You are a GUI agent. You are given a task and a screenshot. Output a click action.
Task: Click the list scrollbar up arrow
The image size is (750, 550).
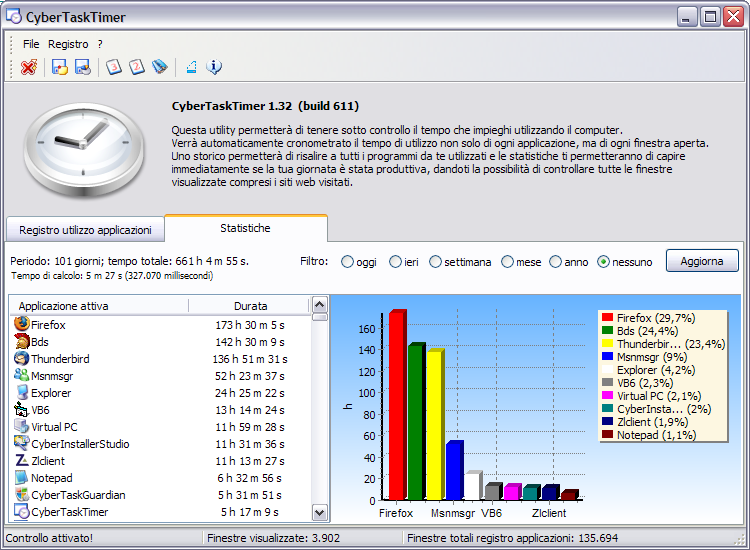[x=320, y=305]
